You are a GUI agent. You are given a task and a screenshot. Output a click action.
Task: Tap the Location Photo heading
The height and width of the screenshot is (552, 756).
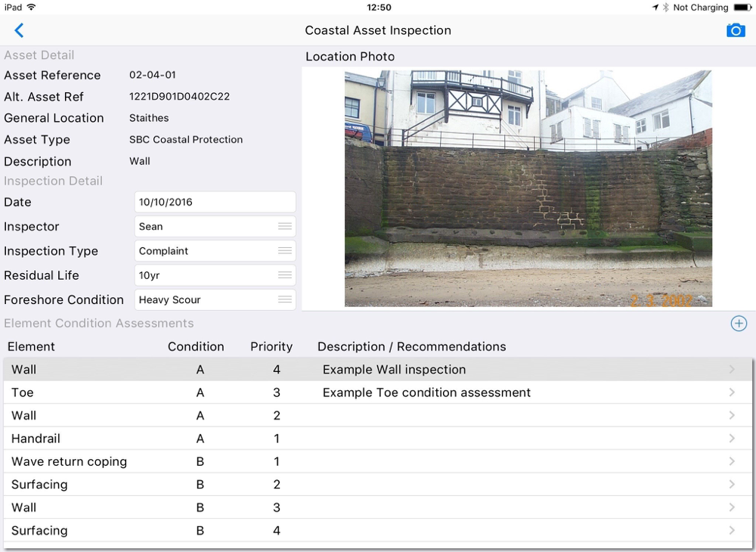click(x=350, y=57)
